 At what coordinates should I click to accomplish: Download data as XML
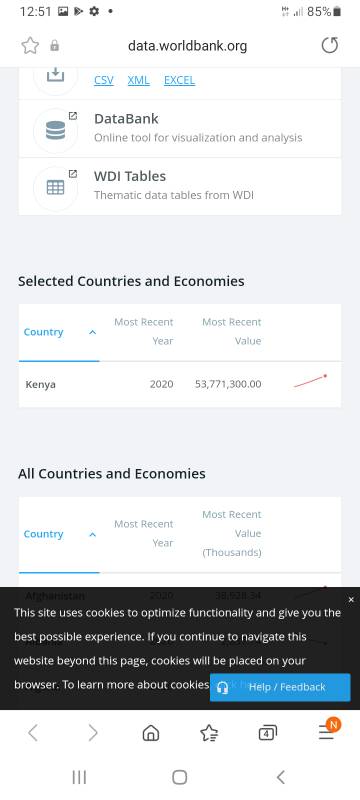(138, 80)
